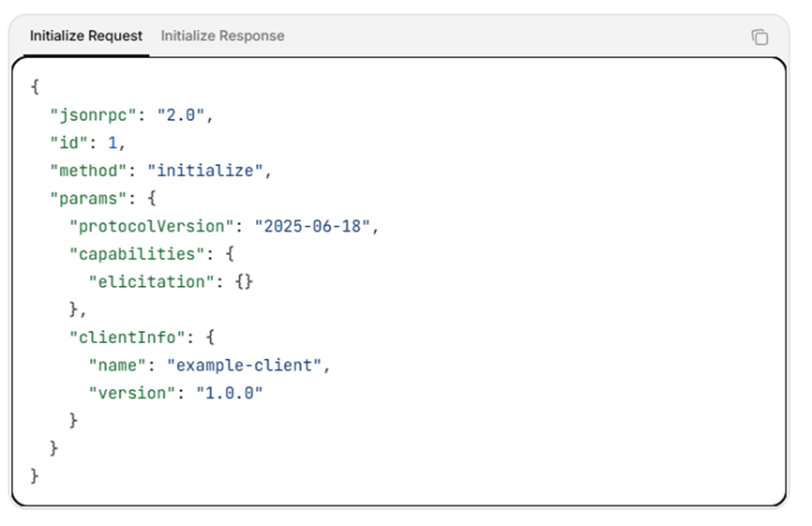
Task: Click the "id" key in the JSON
Action: click(69, 143)
